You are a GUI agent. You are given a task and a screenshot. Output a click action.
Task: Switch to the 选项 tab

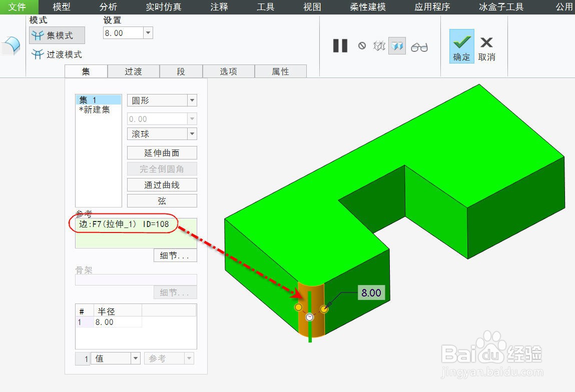tap(228, 71)
